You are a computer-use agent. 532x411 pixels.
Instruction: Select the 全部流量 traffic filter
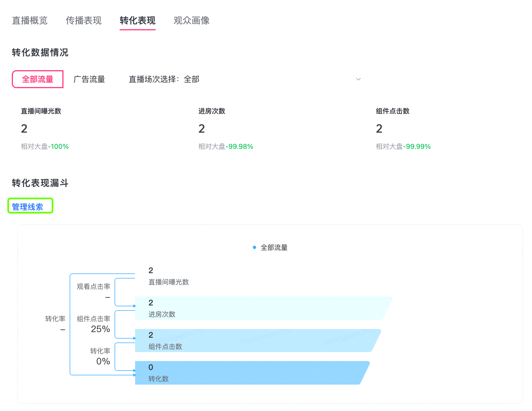click(x=38, y=79)
